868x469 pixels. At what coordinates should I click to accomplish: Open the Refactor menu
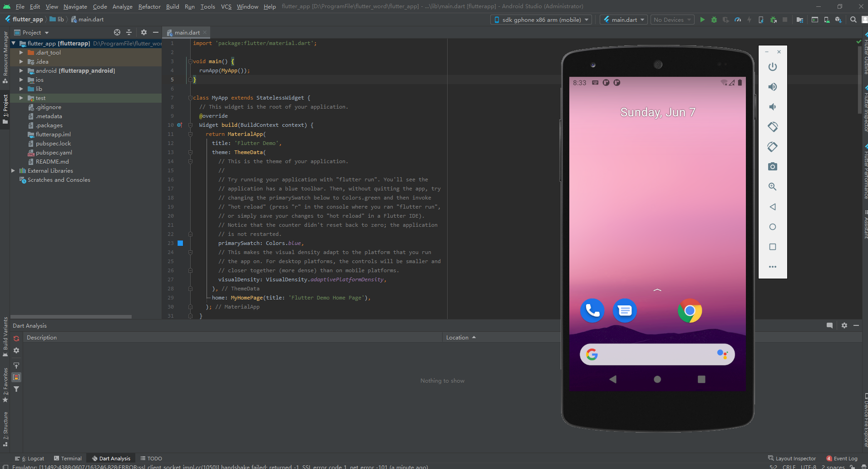149,6
